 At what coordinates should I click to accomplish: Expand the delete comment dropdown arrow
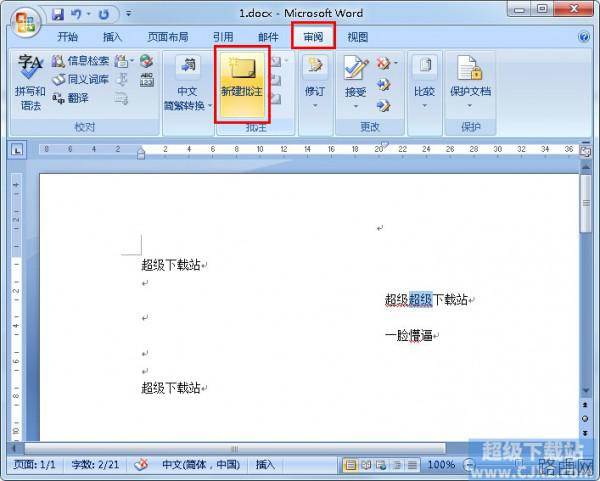click(x=286, y=61)
